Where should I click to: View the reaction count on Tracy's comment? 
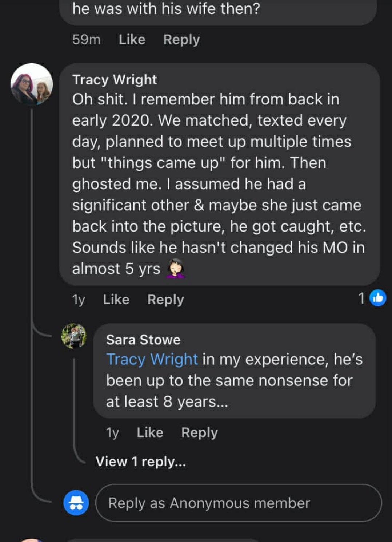(x=361, y=298)
